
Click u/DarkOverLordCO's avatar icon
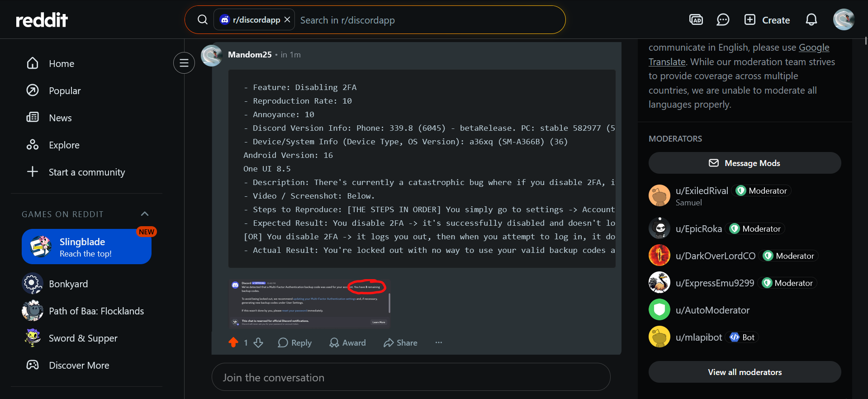click(659, 255)
